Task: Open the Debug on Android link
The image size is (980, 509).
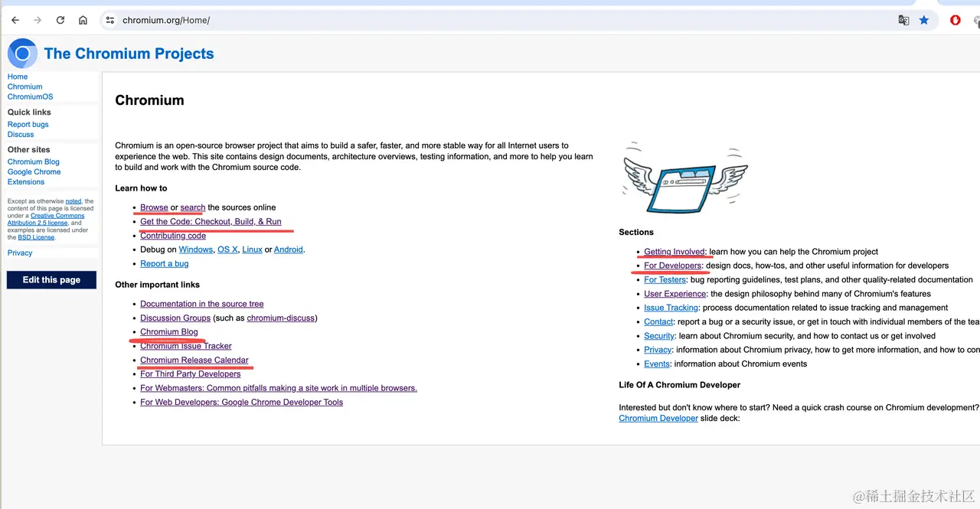Action: tap(289, 250)
